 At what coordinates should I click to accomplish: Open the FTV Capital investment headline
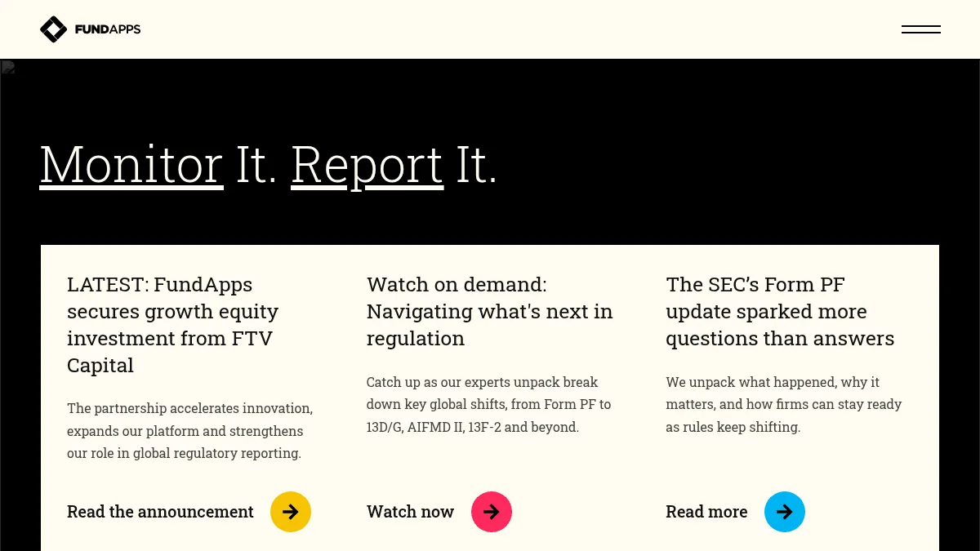coord(173,325)
